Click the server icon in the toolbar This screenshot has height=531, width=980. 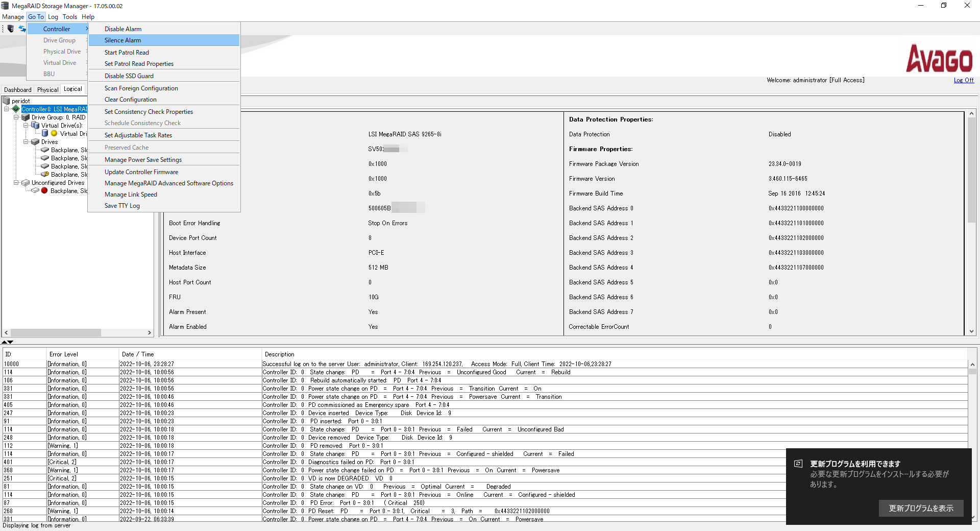10,29
